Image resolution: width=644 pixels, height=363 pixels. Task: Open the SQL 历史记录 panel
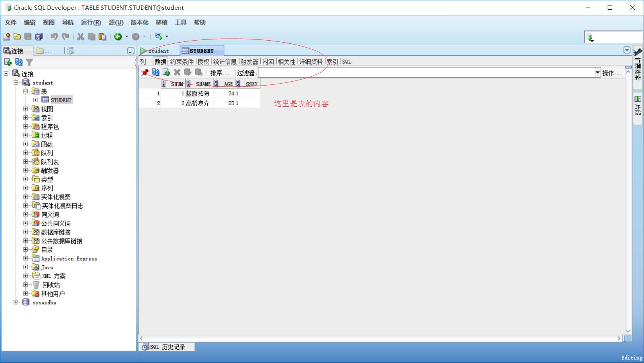(x=167, y=347)
